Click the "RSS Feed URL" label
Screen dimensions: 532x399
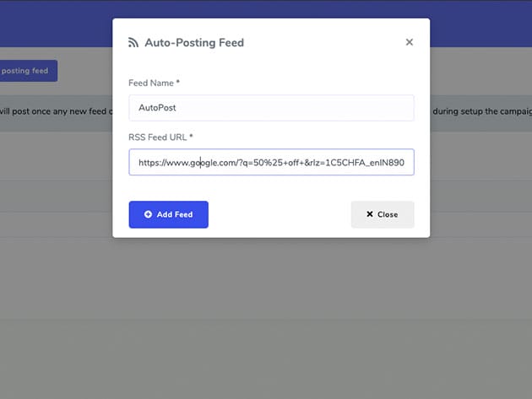pos(157,137)
